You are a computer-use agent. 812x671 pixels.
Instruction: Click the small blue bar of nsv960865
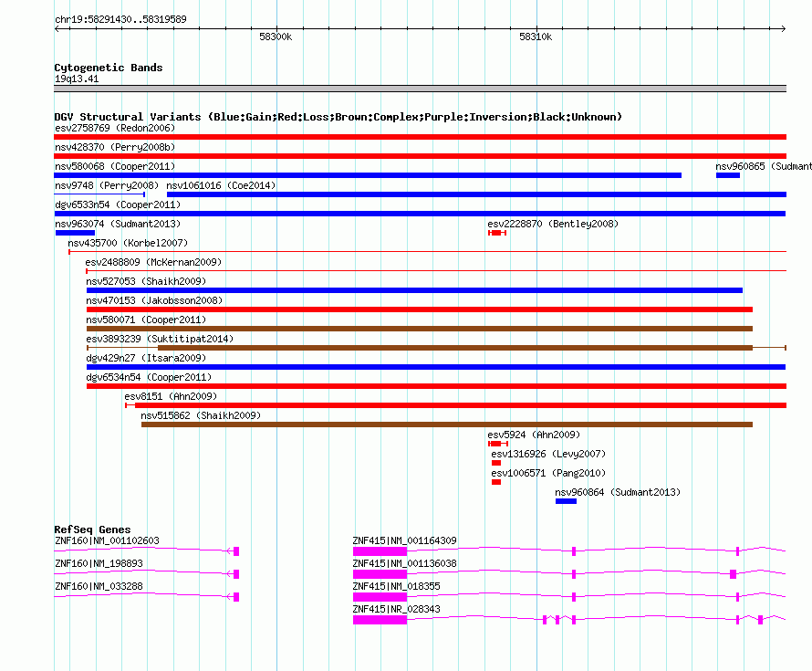click(x=728, y=175)
